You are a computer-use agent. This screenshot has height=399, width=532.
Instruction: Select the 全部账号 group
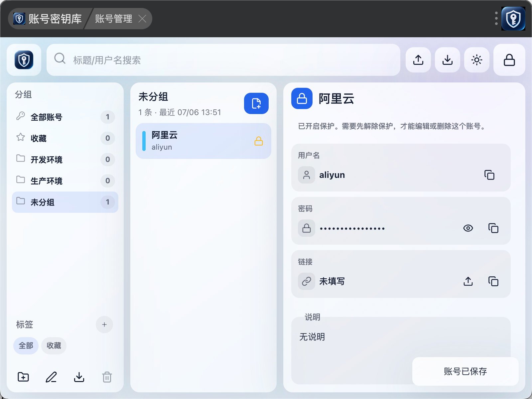[x=65, y=117]
